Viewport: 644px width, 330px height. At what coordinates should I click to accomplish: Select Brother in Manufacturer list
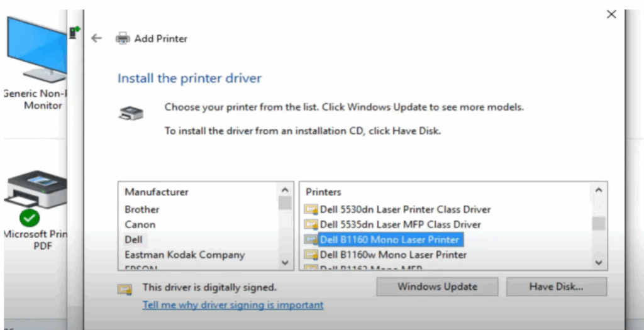[x=142, y=209]
